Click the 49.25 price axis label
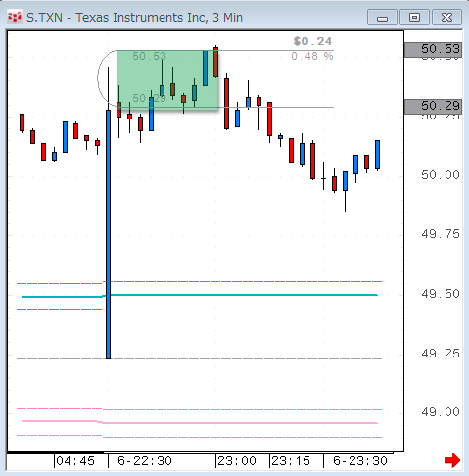469x476 pixels. point(441,354)
